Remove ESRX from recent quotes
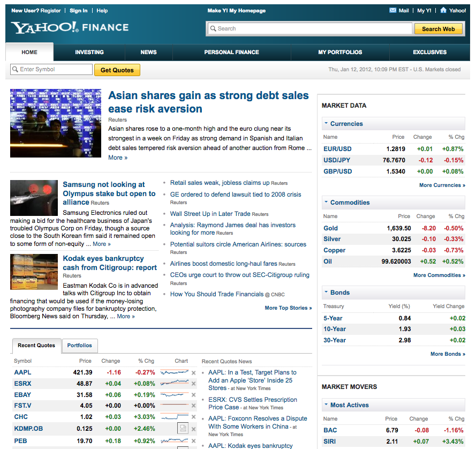Screen dimensions: 476x449 [194, 384]
